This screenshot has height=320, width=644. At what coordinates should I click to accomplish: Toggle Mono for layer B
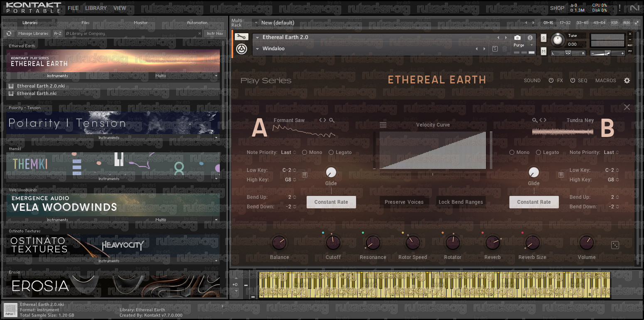click(x=512, y=152)
